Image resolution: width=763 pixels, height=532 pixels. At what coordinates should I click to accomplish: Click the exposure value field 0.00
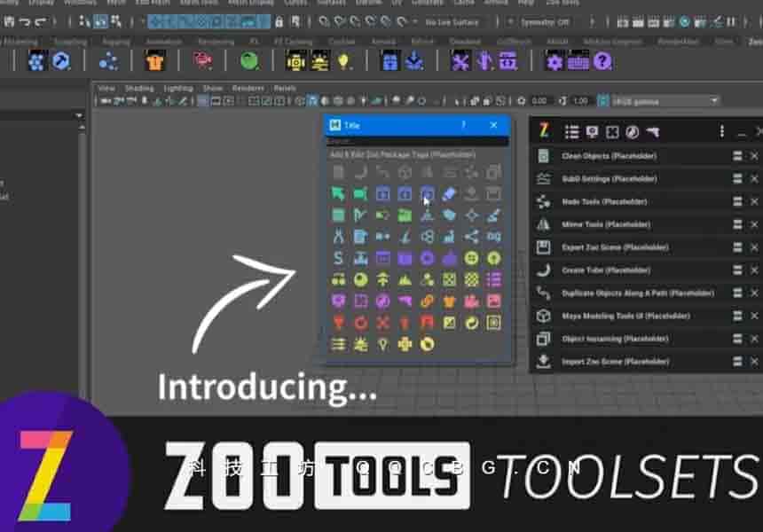coord(539,101)
